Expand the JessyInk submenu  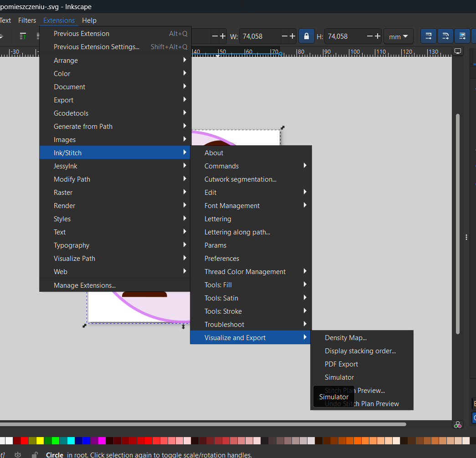pyautogui.click(x=115, y=166)
